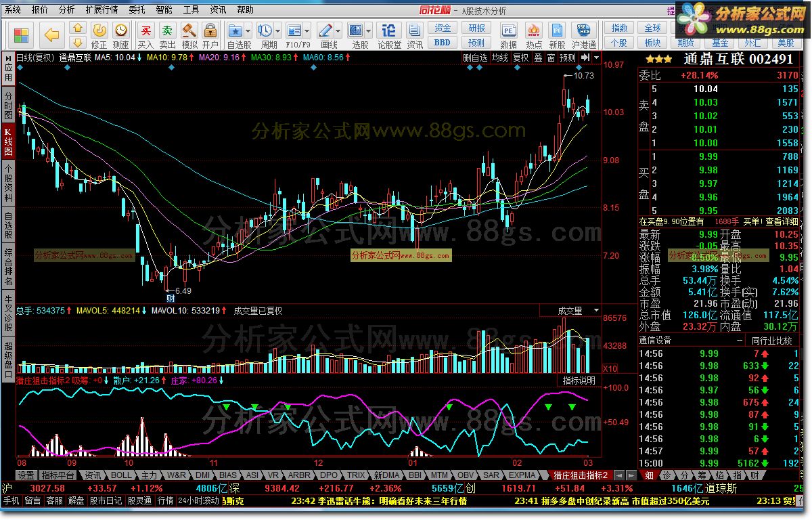Click the 研报 button

coord(477,28)
